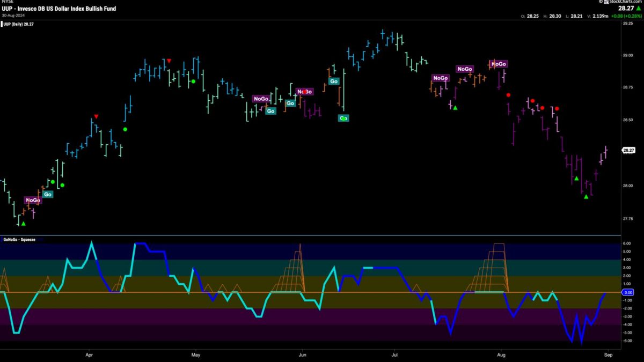The image size is (644, 362).
Task: Click the green up arrow beside the last price
Action: (x=640, y=9)
